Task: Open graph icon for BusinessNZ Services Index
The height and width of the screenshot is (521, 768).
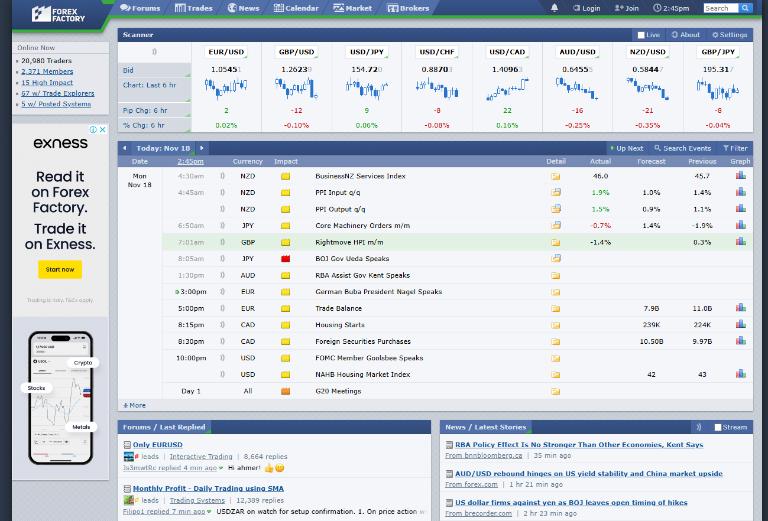Action: coord(740,175)
